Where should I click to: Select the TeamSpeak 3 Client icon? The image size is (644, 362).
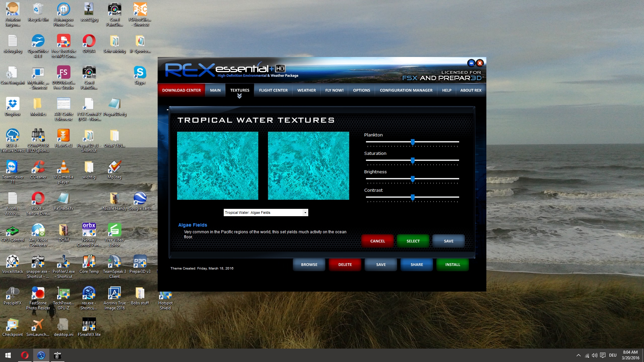pyautogui.click(x=114, y=267)
